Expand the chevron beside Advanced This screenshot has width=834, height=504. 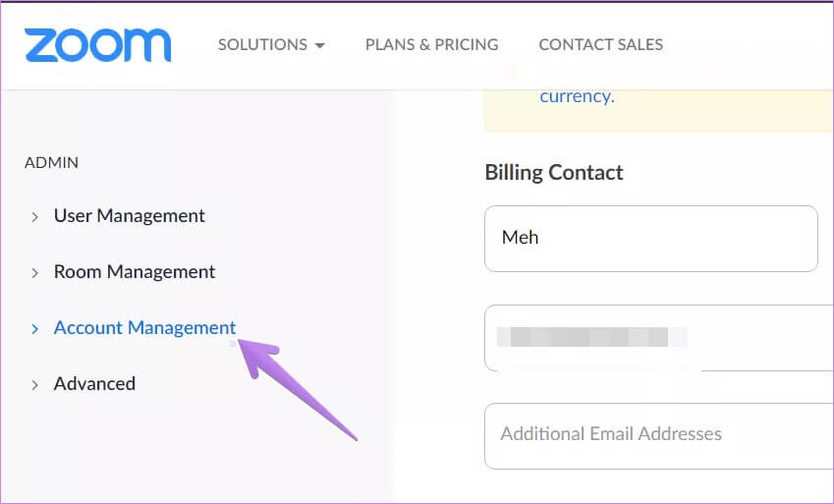[x=34, y=385]
